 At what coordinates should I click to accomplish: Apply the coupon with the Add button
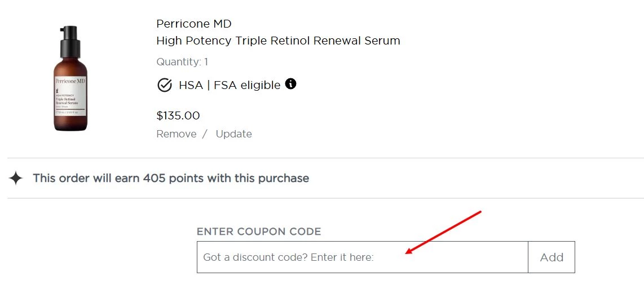click(551, 257)
